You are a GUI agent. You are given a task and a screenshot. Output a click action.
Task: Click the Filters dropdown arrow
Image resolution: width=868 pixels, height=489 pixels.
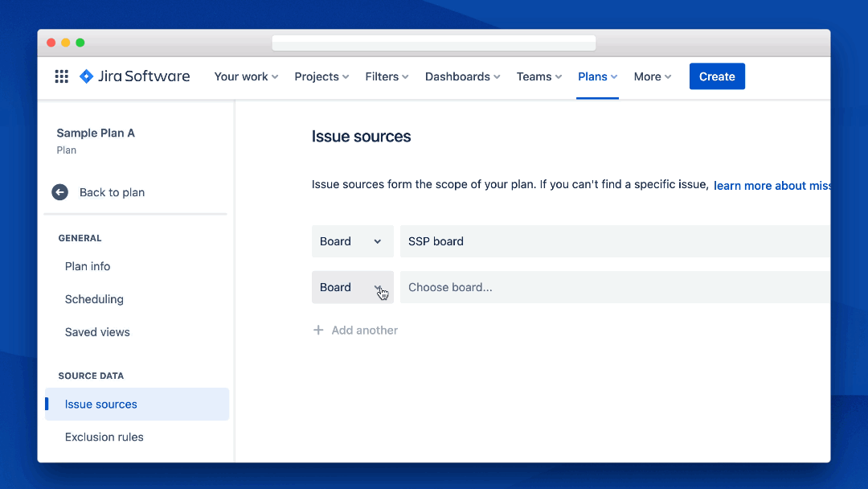coord(406,76)
